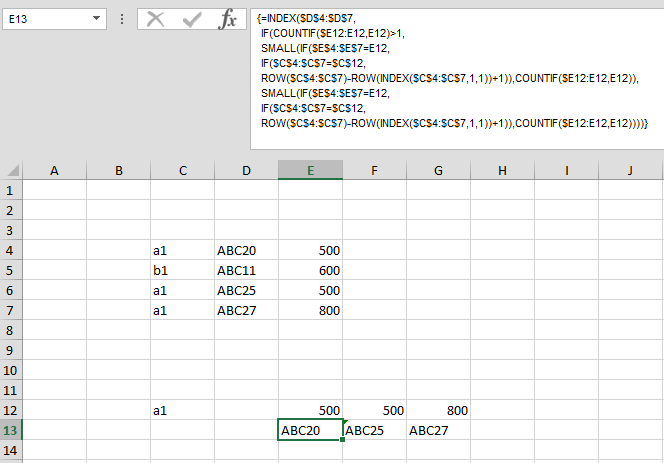This screenshot has width=664, height=463.
Task: Select cell E6 with value 500
Action: (x=310, y=290)
